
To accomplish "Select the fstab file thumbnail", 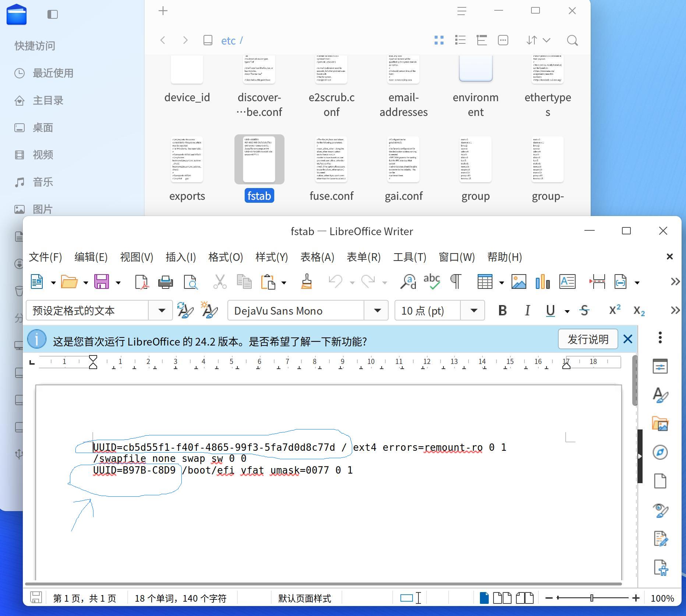I will 259,159.
